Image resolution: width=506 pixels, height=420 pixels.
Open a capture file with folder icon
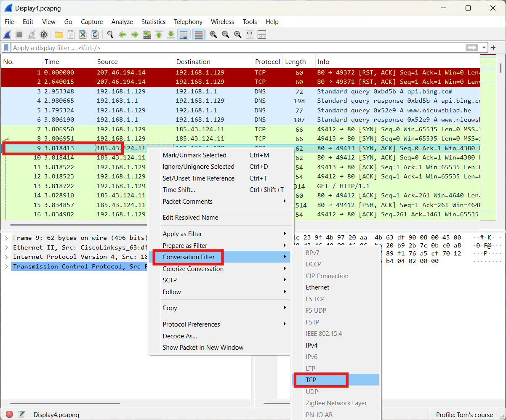[59, 35]
